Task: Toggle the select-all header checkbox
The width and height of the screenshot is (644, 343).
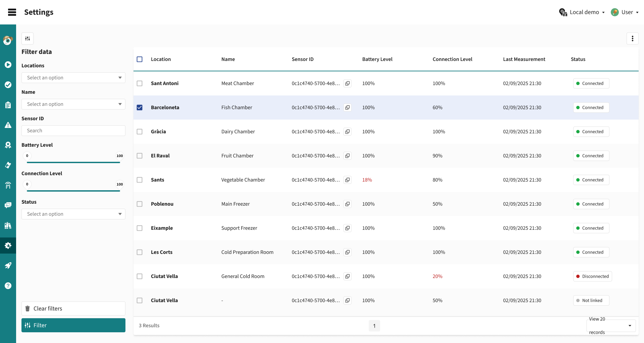Action: [x=140, y=59]
